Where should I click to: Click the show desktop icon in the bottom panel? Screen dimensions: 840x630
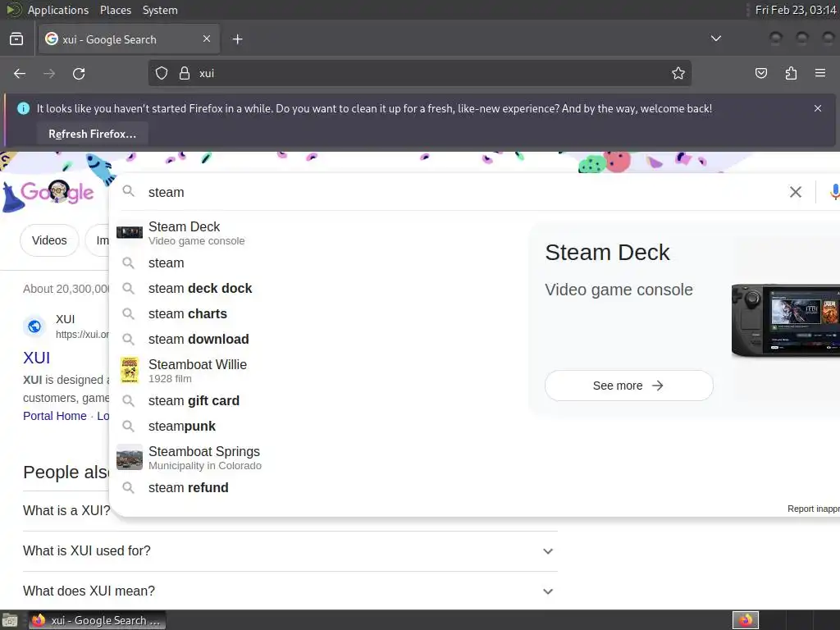(10, 620)
